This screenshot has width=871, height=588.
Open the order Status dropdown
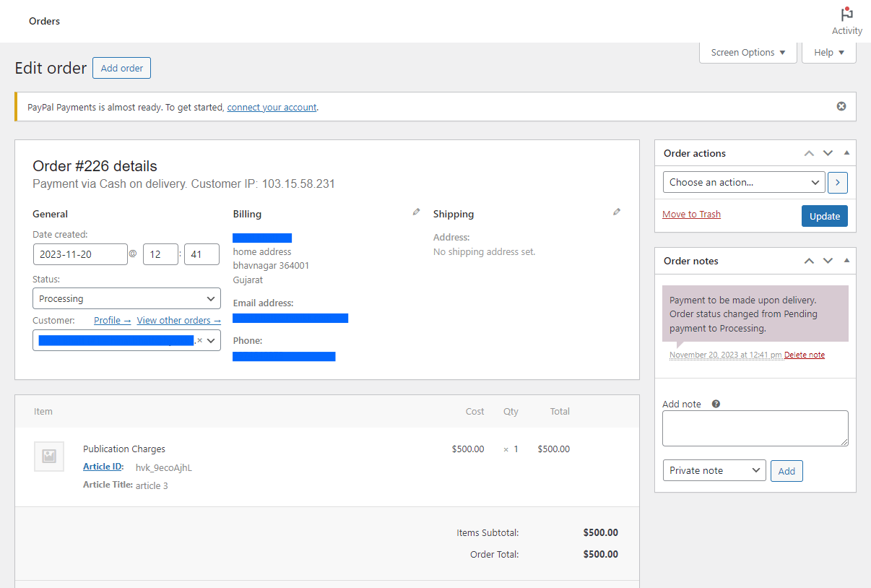click(126, 298)
